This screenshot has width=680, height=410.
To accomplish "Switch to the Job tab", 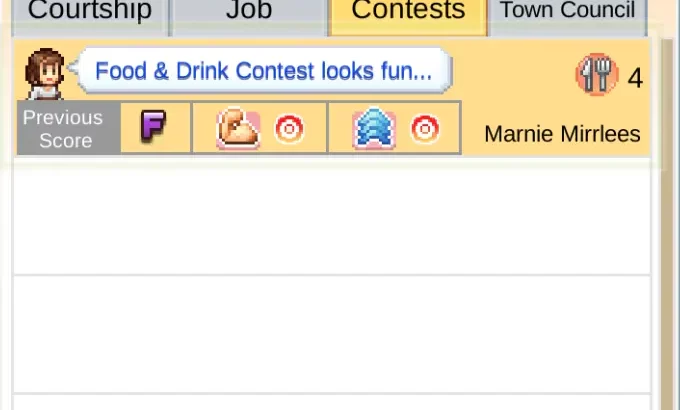I will point(249,13).
